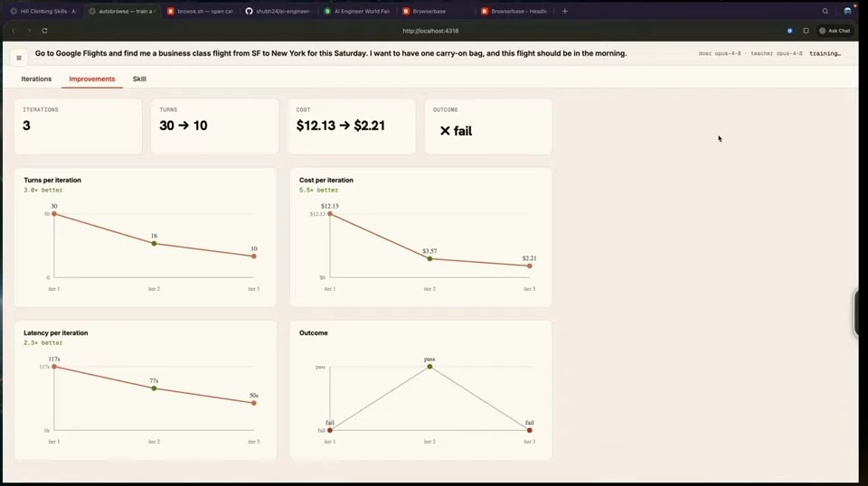Switch to browse.sh browser tab
This screenshot has width=868, height=486.
coord(201,11)
